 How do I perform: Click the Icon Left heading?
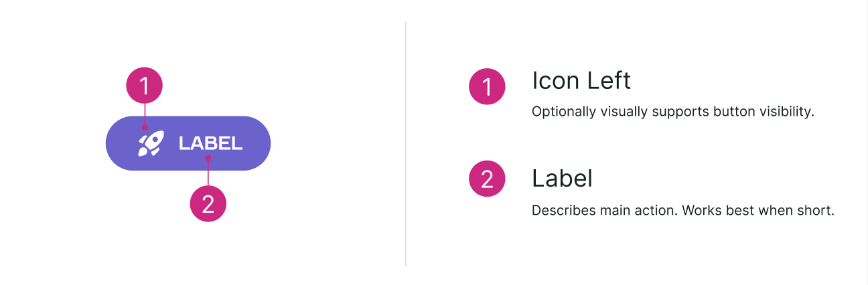pyautogui.click(x=581, y=81)
